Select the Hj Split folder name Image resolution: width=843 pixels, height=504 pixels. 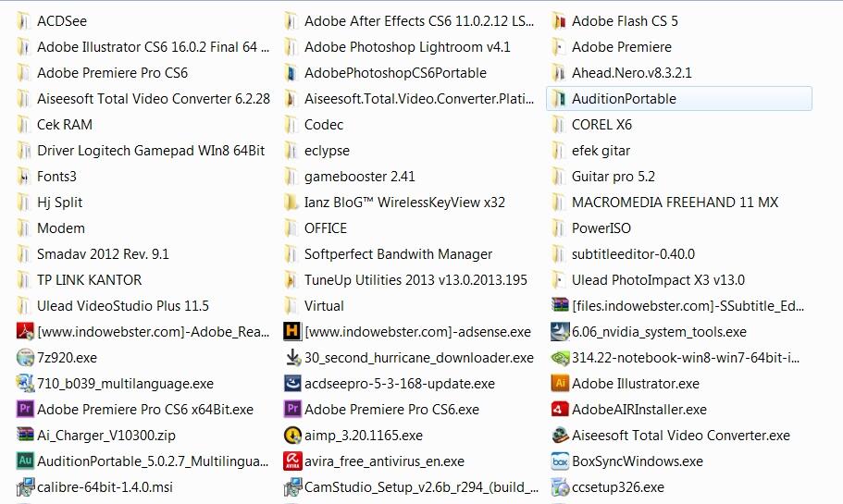(x=59, y=203)
